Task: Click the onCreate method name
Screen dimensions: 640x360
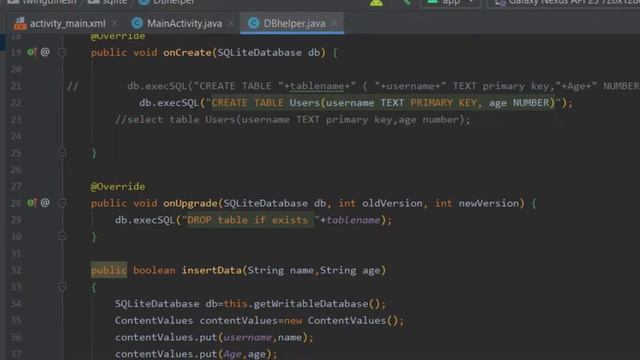Action: (x=187, y=53)
